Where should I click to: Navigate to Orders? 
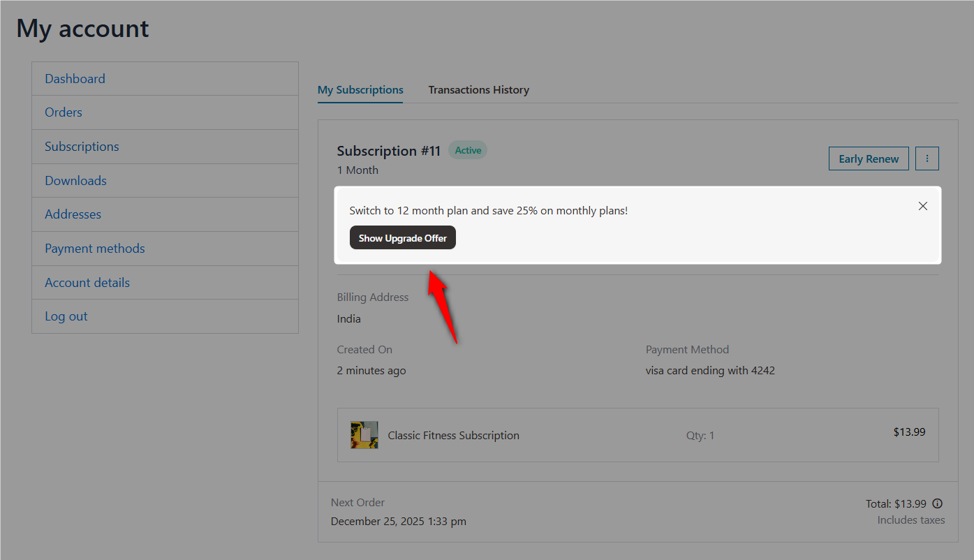(x=63, y=112)
